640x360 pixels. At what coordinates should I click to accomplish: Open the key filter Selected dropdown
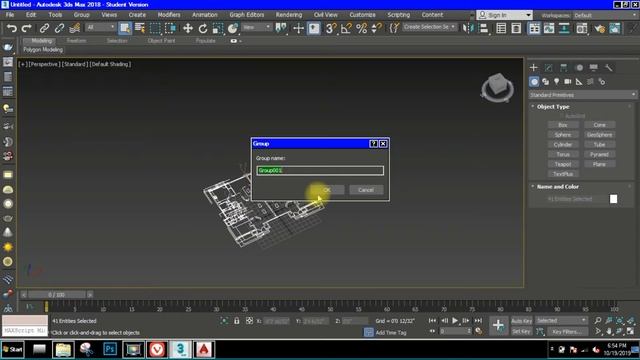coord(561,320)
